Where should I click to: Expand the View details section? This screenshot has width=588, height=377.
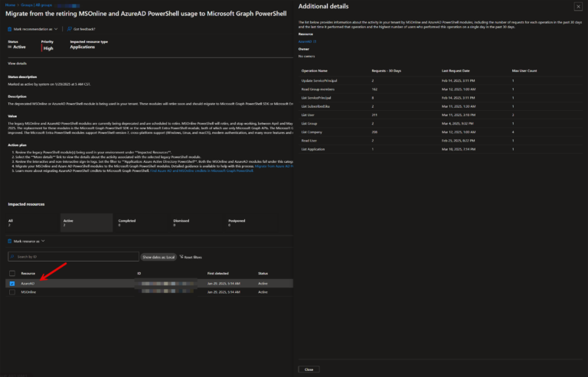point(18,63)
